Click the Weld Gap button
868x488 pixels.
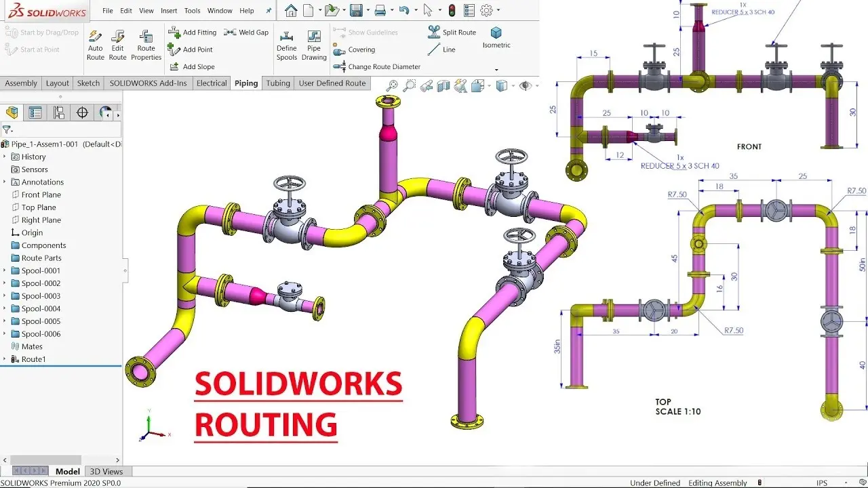(x=246, y=33)
